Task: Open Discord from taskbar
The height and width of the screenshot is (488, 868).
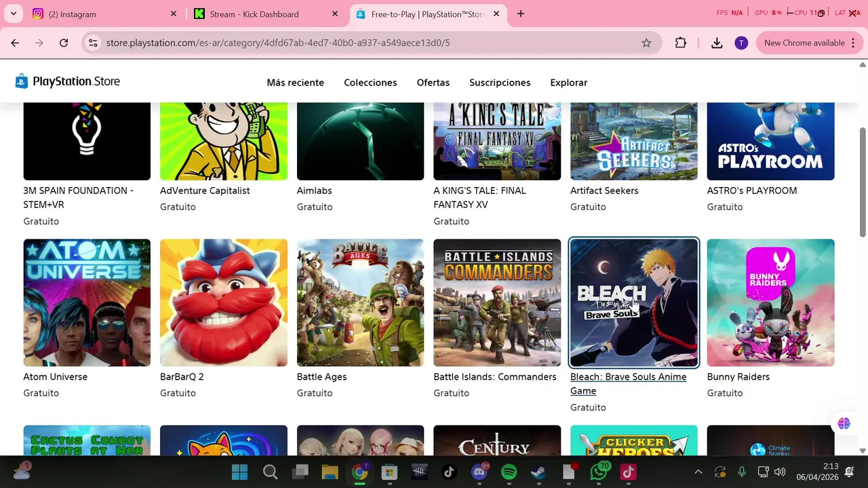Action: click(x=479, y=472)
